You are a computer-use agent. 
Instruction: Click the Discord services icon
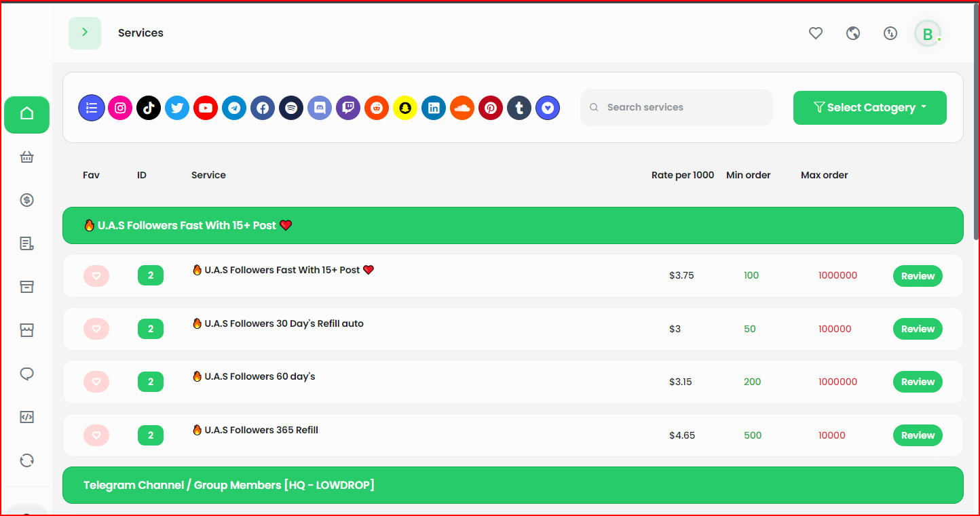(320, 108)
